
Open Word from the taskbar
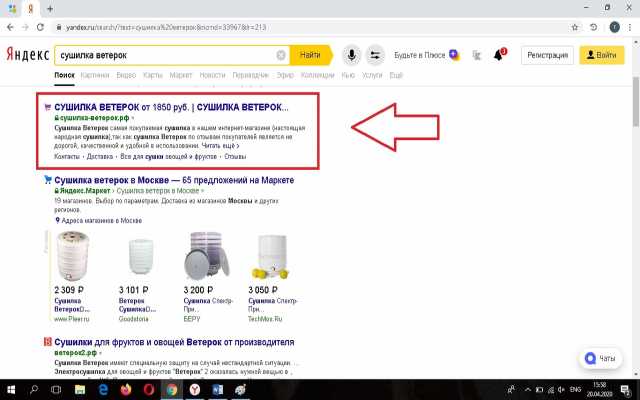coord(218,390)
